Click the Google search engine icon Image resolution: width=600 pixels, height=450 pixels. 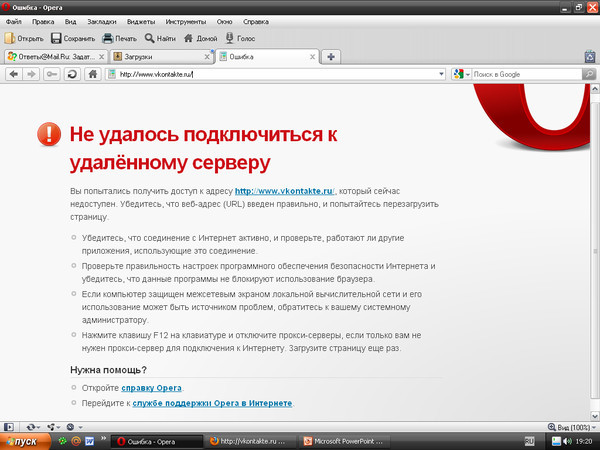tap(458, 74)
